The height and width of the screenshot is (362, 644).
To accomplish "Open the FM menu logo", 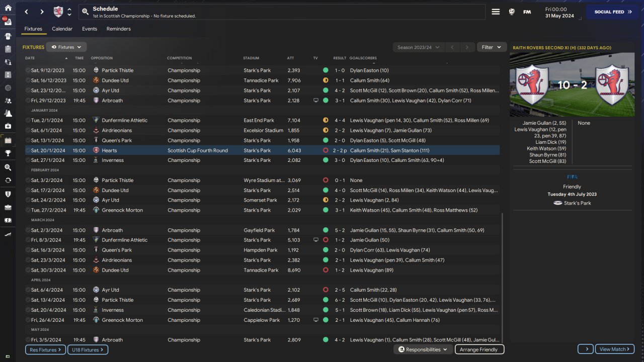I will tap(527, 12).
